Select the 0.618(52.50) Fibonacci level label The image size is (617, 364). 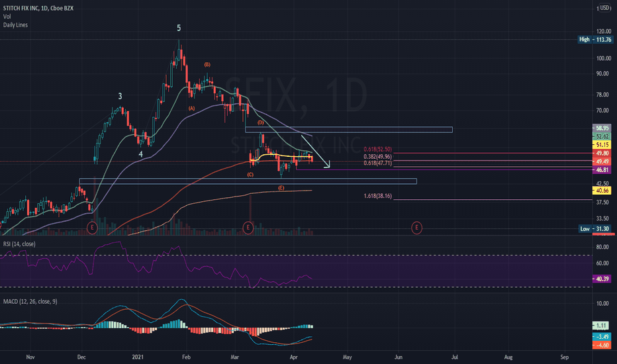pyautogui.click(x=377, y=150)
